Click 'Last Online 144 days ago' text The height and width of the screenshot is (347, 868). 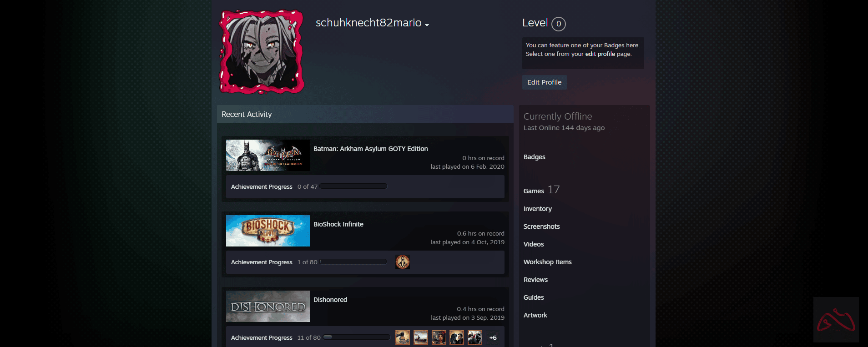pos(564,128)
